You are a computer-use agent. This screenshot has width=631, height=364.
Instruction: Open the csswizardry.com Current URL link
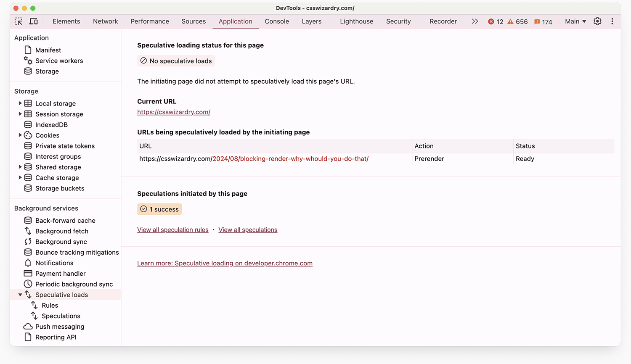174,112
